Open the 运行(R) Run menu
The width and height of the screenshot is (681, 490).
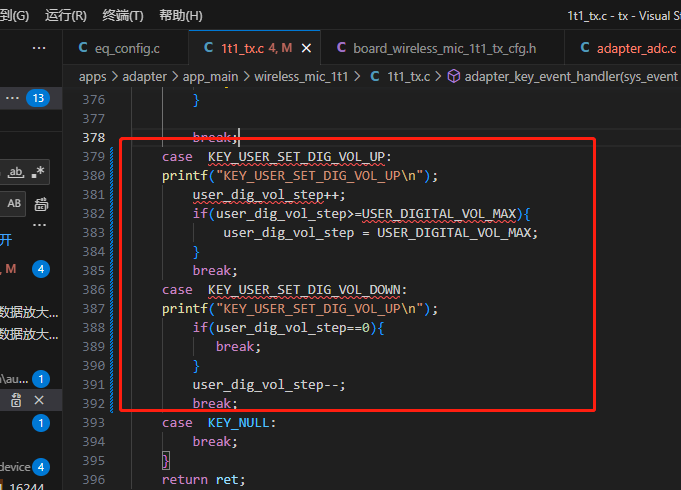66,16
